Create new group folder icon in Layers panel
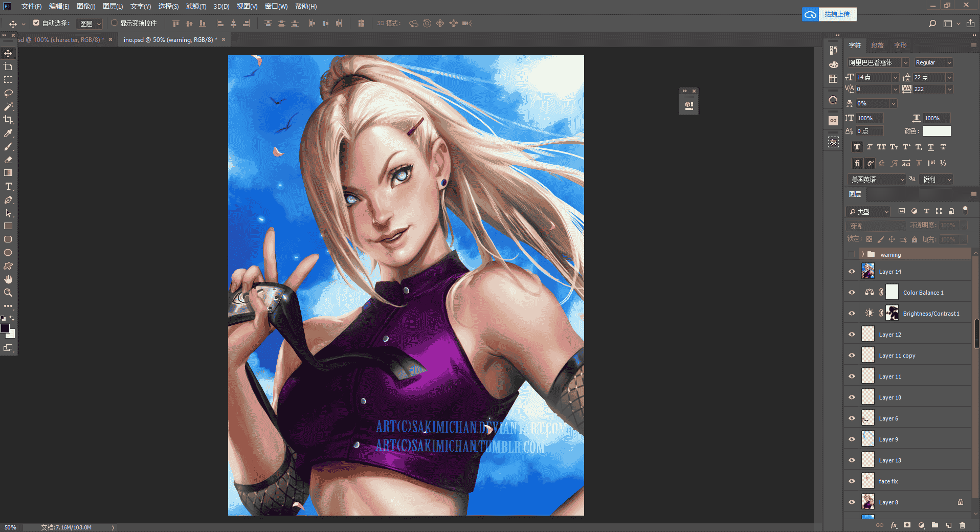 click(x=935, y=525)
